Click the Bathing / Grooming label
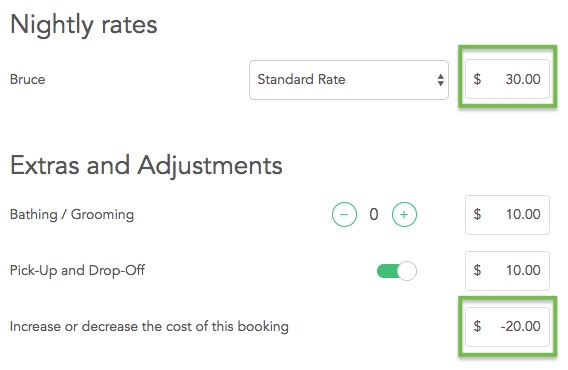The image size is (568, 370). tap(72, 215)
